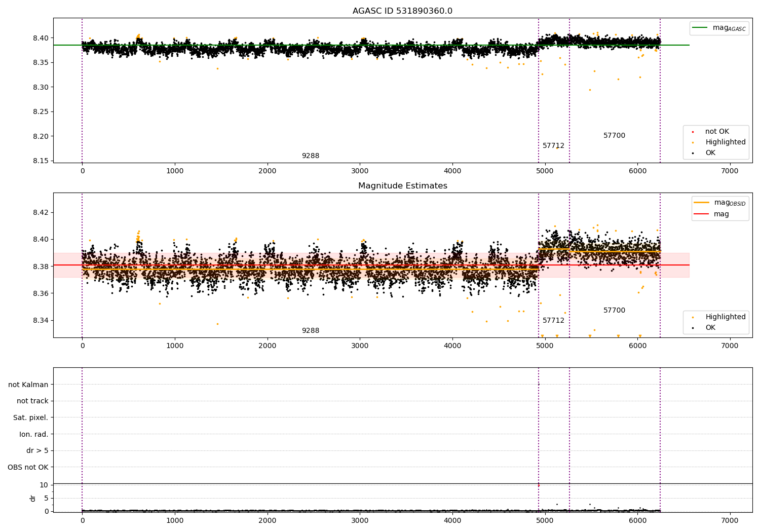The height and width of the screenshot is (532, 760).
Task: Click the "8.30" y-axis tick label
Action: click(x=41, y=87)
